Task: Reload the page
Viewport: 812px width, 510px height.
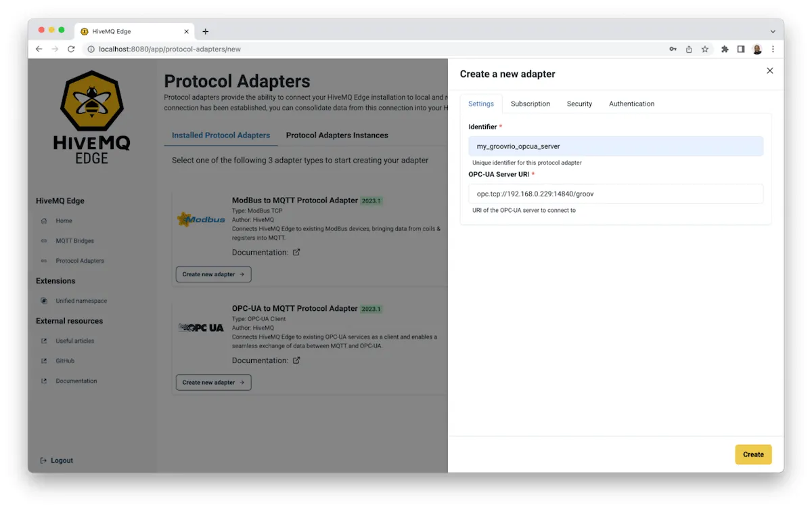Action: tap(71, 49)
